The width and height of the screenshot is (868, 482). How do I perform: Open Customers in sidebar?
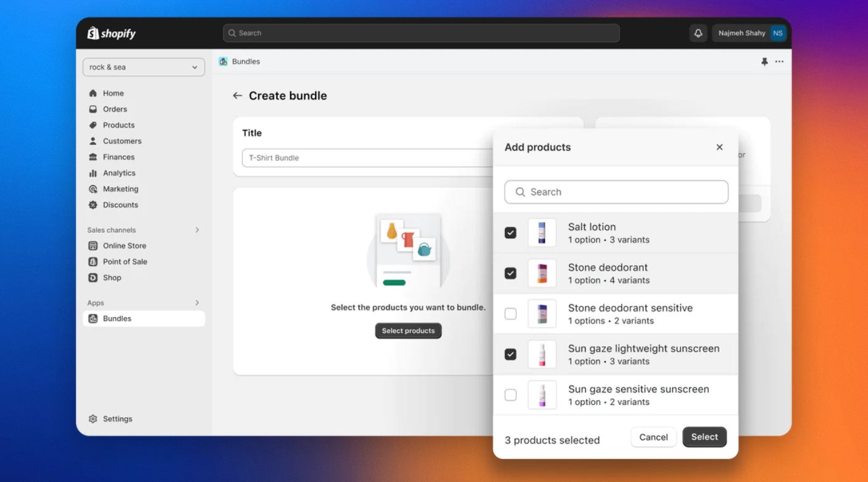pyautogui.click(x=122, y=142)
